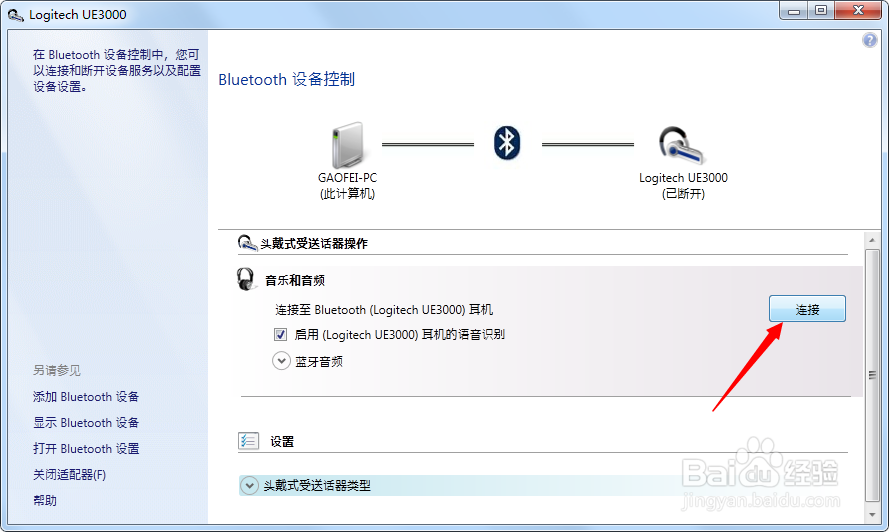
Task: Click the 头戴式受送话器操作 heading text
Action: pyautogui.click(x=314, y=244)
